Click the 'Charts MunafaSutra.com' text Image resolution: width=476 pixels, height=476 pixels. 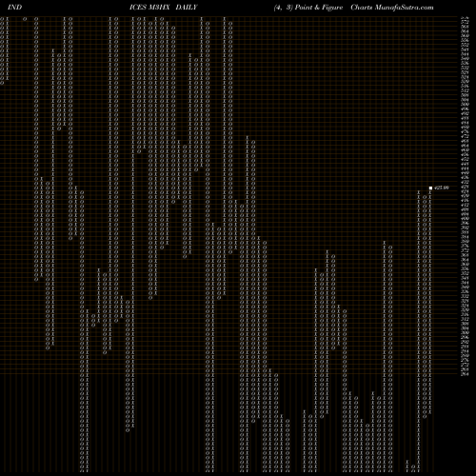tap(392, 8)
